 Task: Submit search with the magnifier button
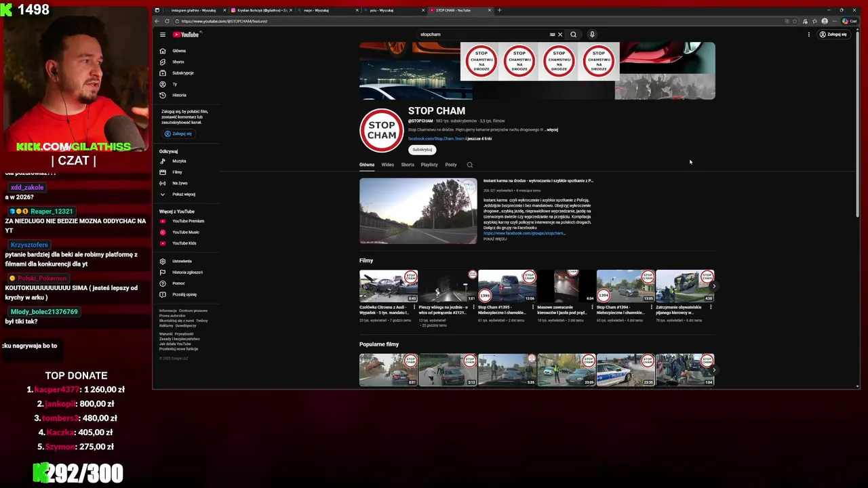[x=574, y=35]
